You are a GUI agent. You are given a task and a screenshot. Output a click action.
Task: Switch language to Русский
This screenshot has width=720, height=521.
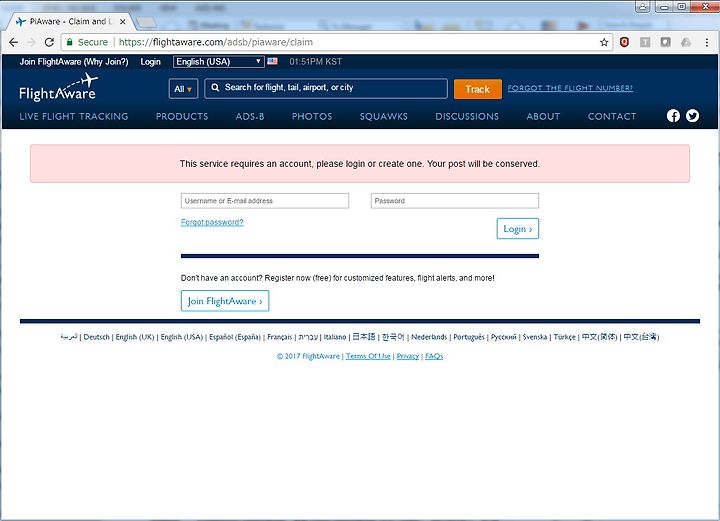tap(504, 337)
